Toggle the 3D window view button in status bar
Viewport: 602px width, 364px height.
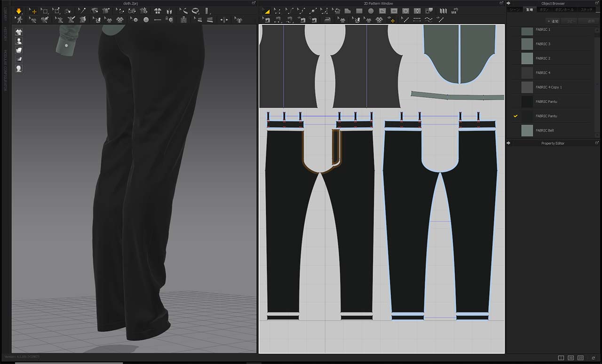[570, 358]
